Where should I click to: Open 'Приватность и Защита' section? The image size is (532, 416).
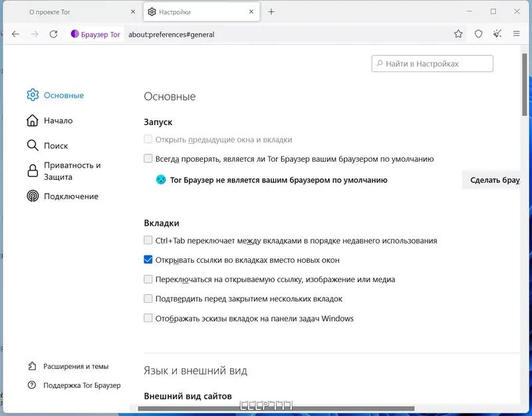pos(72,171)
